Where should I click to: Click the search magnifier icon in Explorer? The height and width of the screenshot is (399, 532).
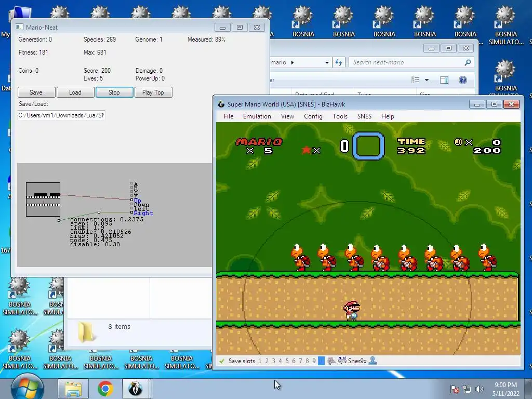pyautogui.click(x=468, y=62)
